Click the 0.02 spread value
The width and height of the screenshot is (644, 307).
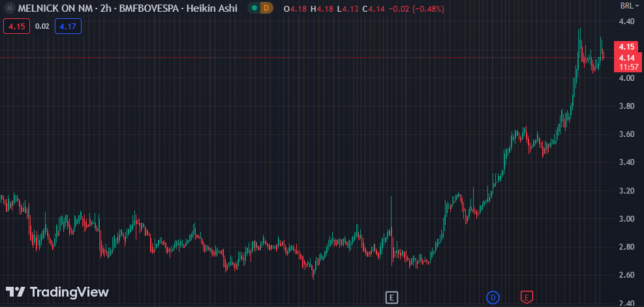pos(42,27)
